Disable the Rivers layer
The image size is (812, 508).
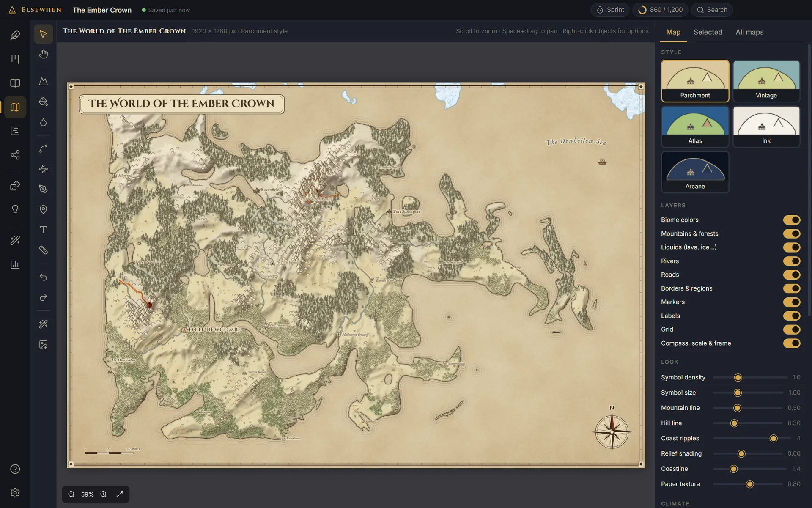click(x=791, y=261)
